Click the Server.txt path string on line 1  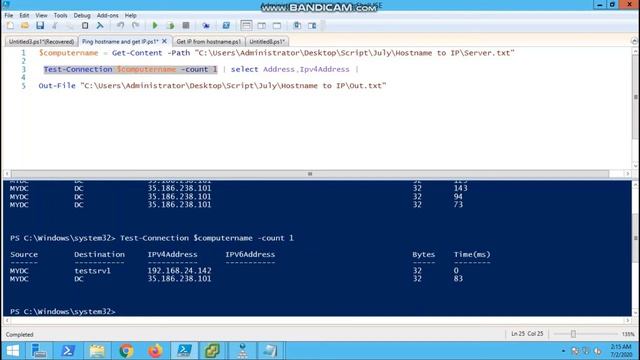(355, 53)
